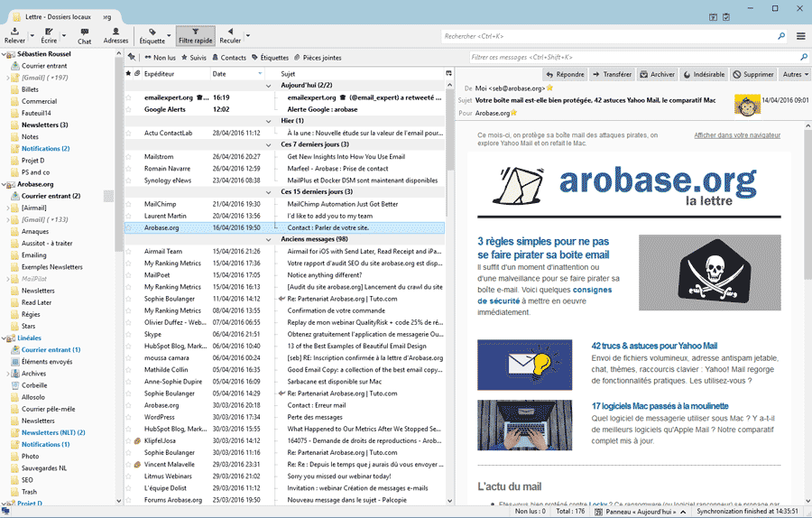Sort messages by Expéditeur column
The height and width of the screenshot is (518, 812).
point(175,74)
